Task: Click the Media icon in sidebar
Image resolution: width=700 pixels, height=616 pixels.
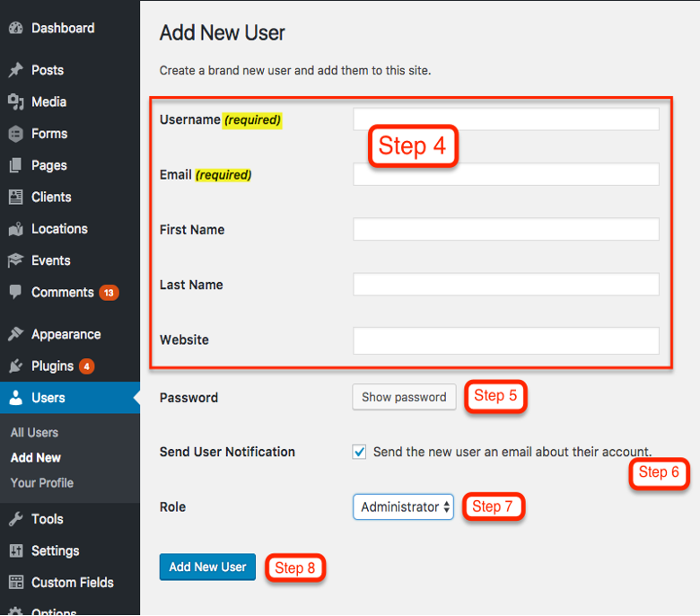Action: [x=15, y=101]
